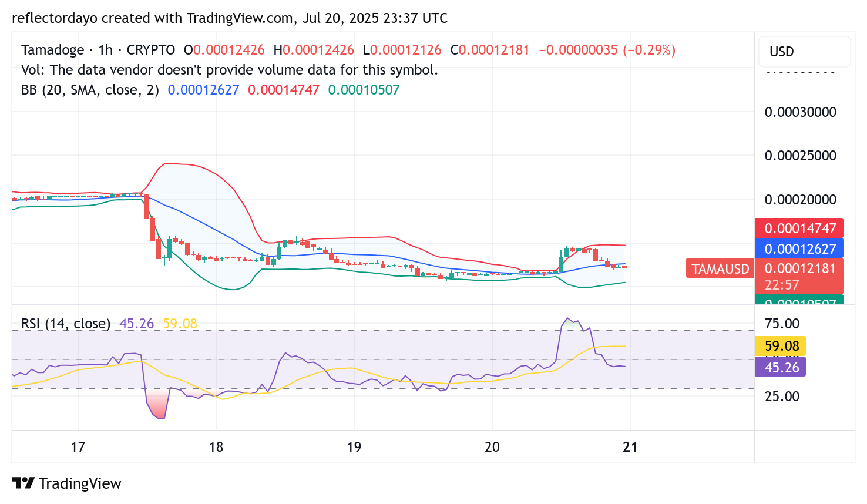Click 0.00030000 on price scale
This screenshot has width=867, height=504.
[x=800, y=112]
